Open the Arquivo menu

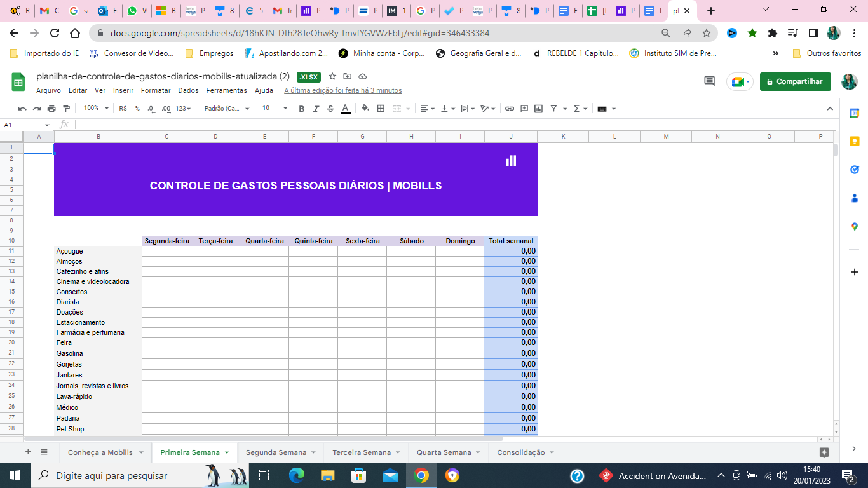[48, 90]
